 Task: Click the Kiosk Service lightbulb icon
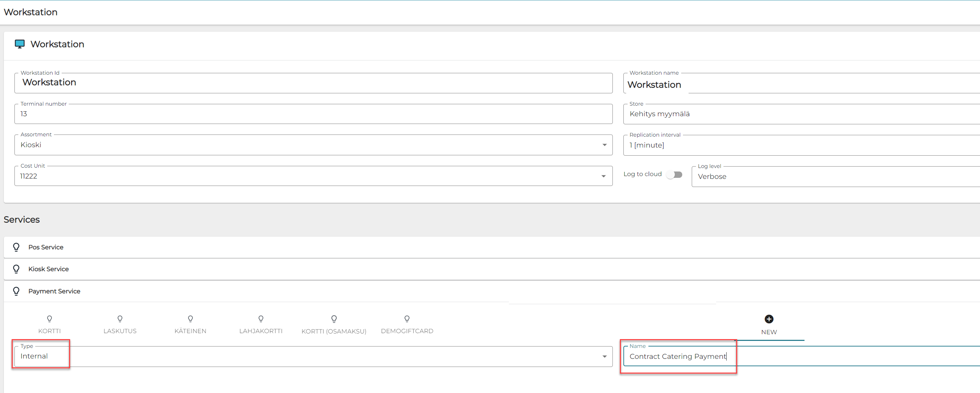(x=16, y=269)
